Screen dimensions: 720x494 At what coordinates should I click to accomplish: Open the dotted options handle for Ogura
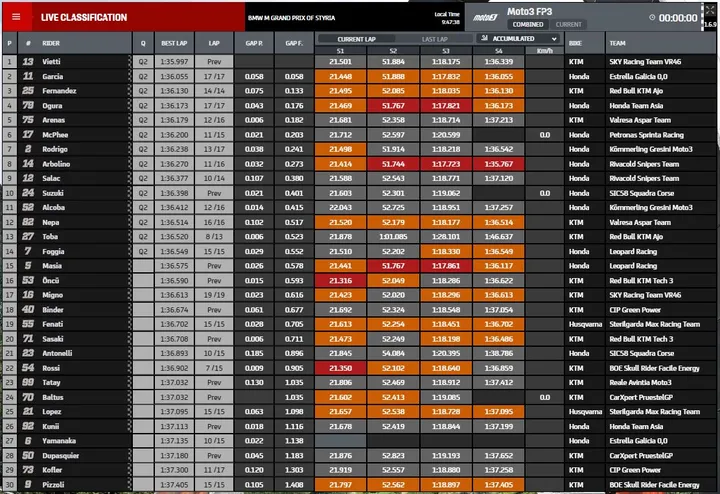pos(129,106)
